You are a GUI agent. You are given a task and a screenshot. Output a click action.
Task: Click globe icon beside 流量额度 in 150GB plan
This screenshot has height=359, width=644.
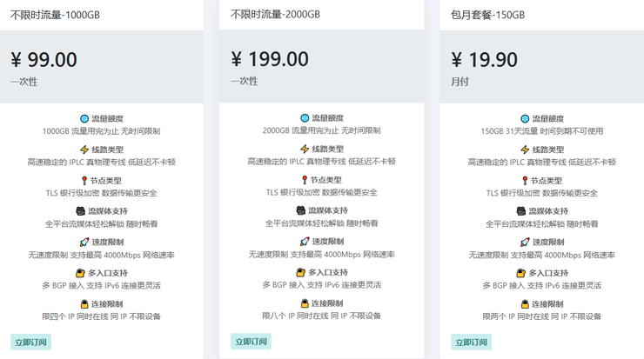coord(525,118)
